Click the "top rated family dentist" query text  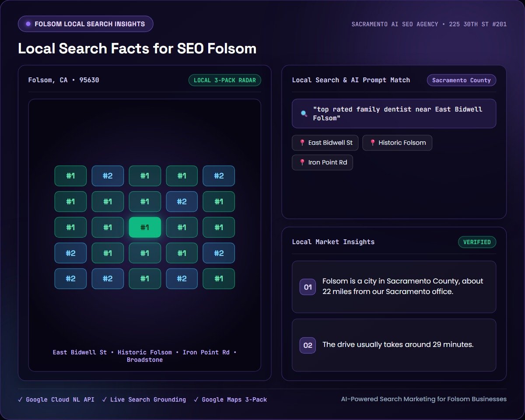click(x=398, y=114)
